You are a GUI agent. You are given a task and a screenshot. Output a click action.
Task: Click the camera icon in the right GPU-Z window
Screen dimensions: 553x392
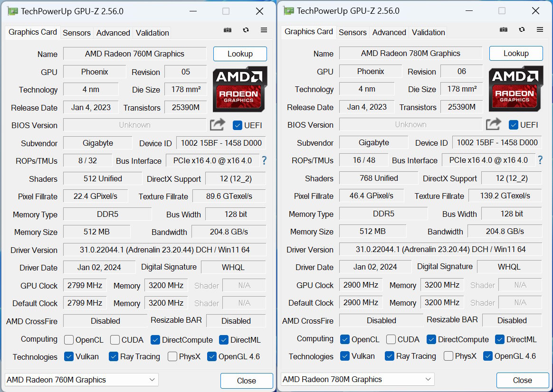coord(503,29)
